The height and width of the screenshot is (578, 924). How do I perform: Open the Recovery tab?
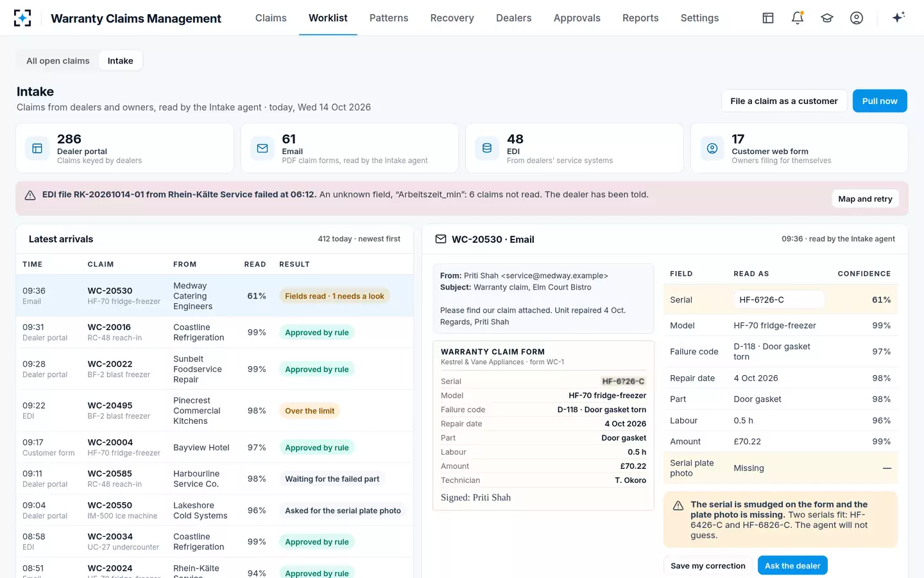pos(452,18)
